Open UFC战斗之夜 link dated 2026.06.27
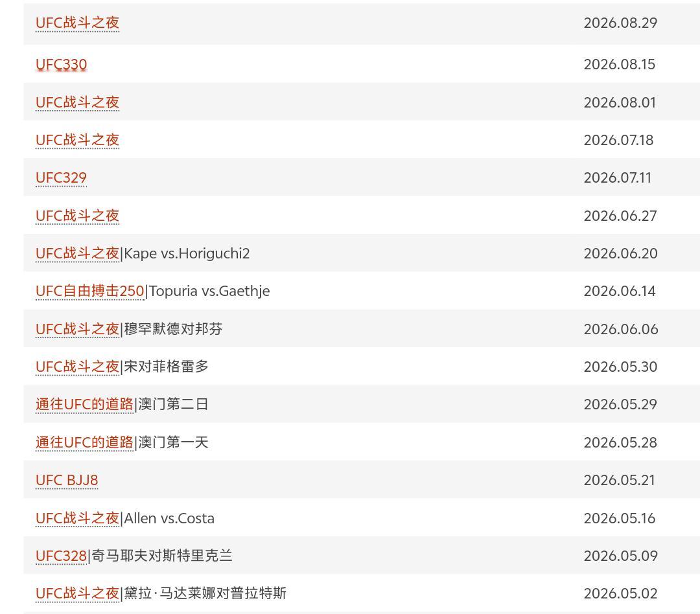The width and height of the screenshot is (700, 614). (78, 216)
